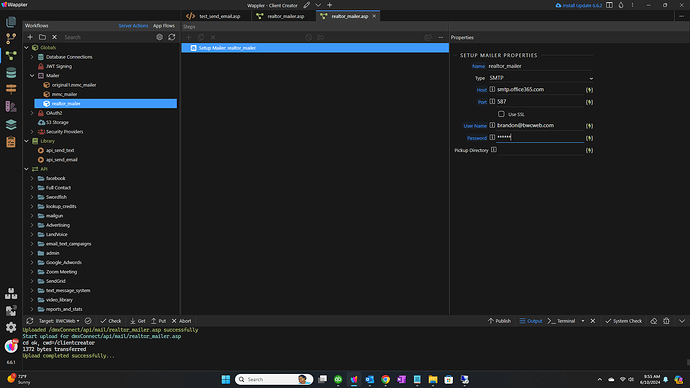Open the clipboard sidebar icon

point(11,142)
